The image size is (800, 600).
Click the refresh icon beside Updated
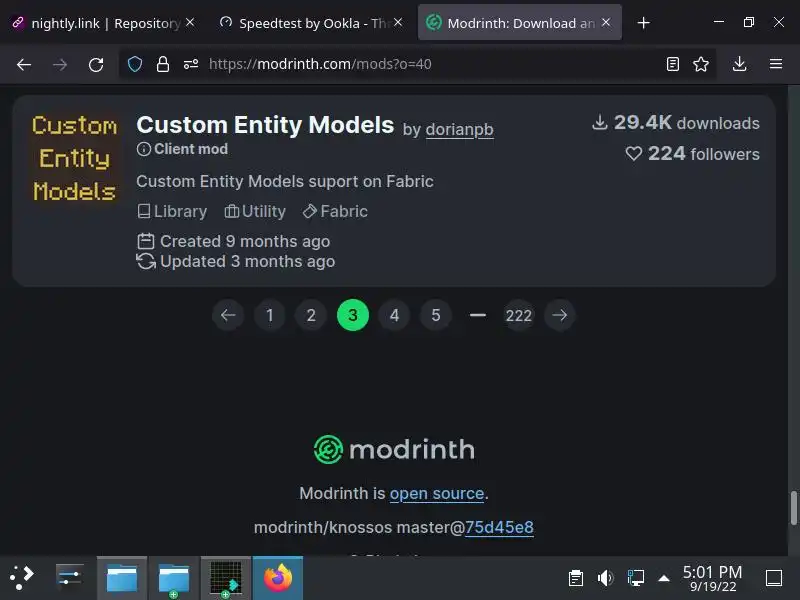(x=146, y=261)
